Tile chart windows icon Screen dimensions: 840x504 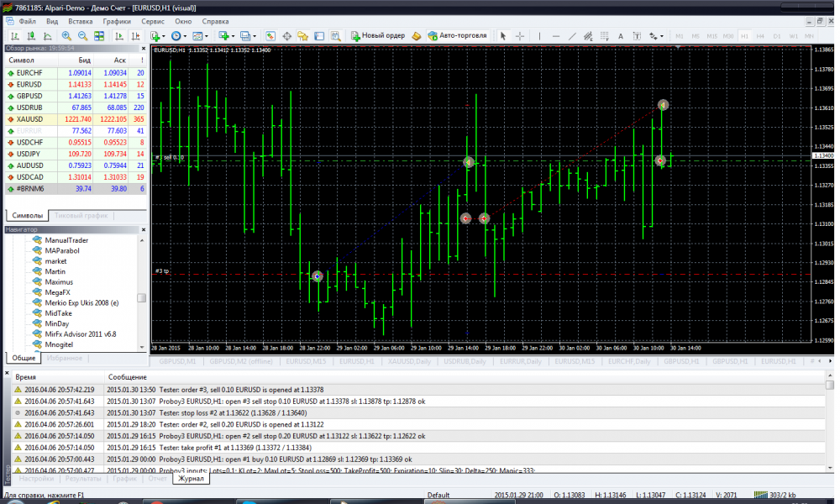pos(99,36)
